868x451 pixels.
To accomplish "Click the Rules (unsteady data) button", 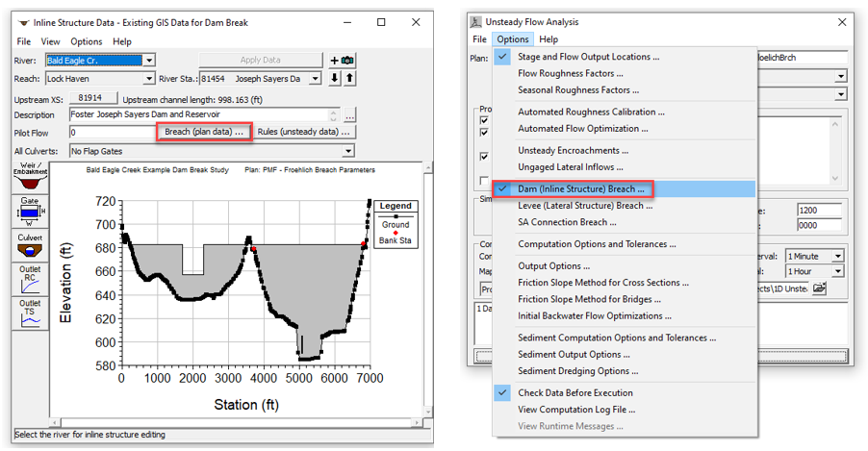I will tap(303, 132).
